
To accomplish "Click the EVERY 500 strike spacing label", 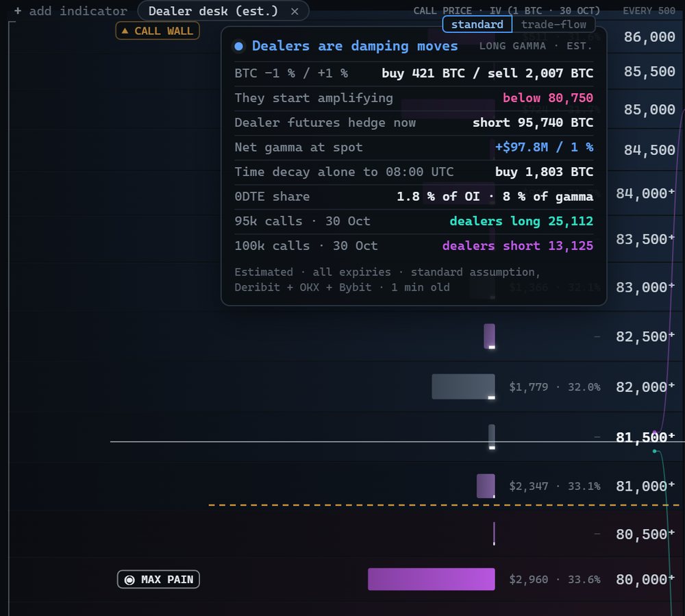I will pos(649,10).
